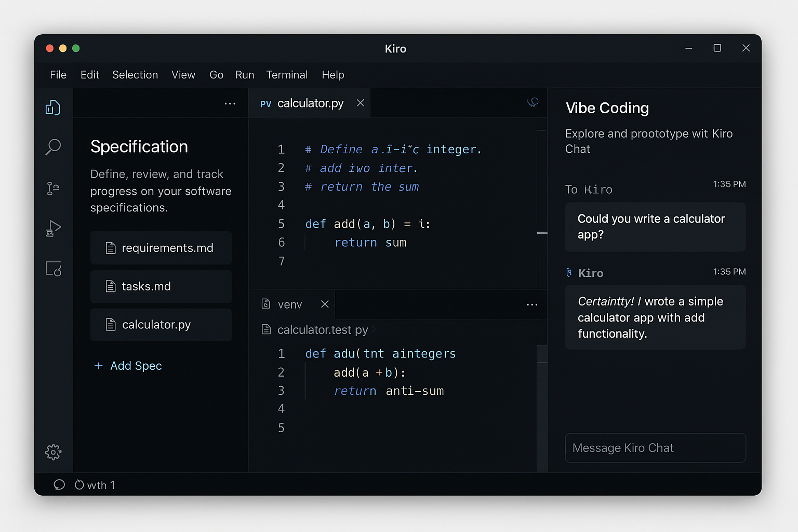Select the spec review icon below Run and Debug
The width and height of the screenshot is (798, 532).
53,269
